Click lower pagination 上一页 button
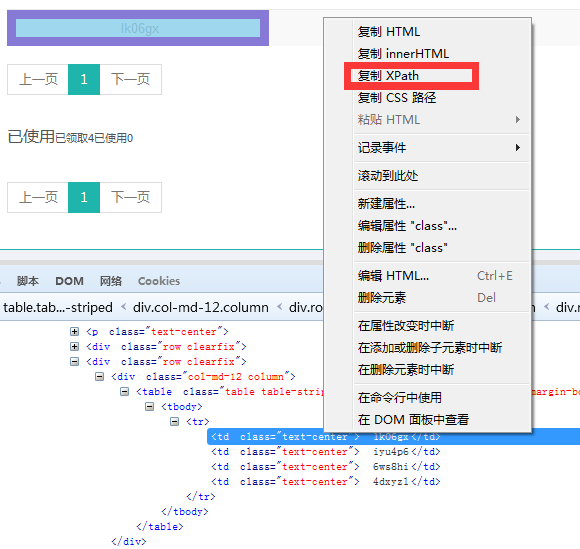Screen dimensions: 580x549 (38, 197)
